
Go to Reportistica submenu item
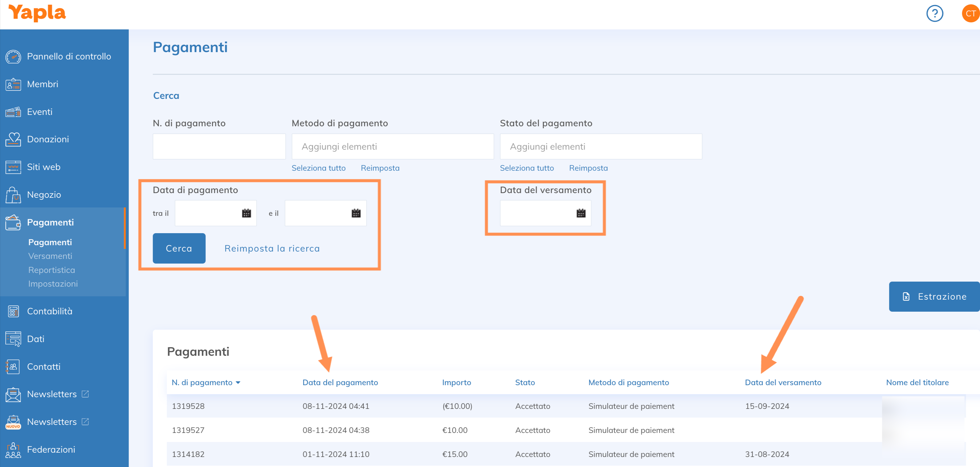tap(51, 270)
